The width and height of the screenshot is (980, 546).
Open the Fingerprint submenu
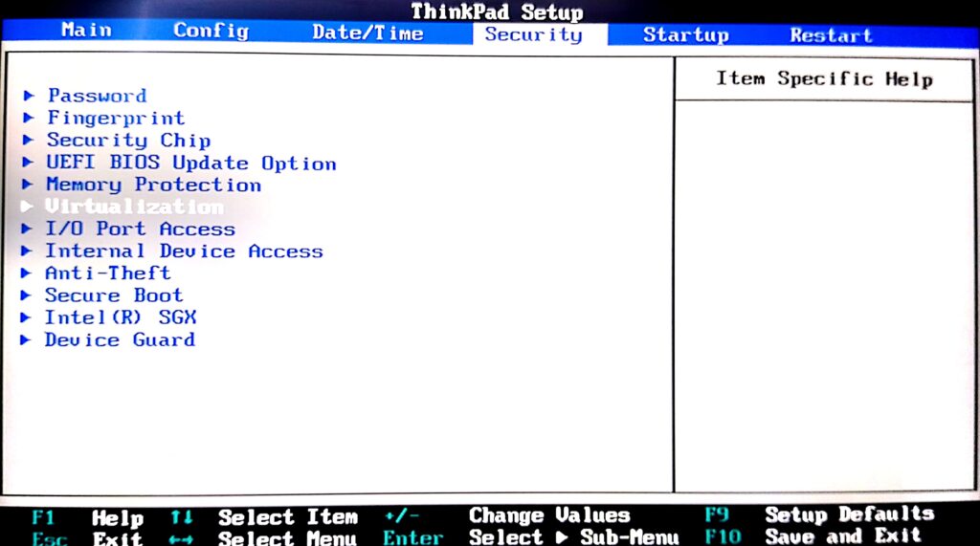116,118
